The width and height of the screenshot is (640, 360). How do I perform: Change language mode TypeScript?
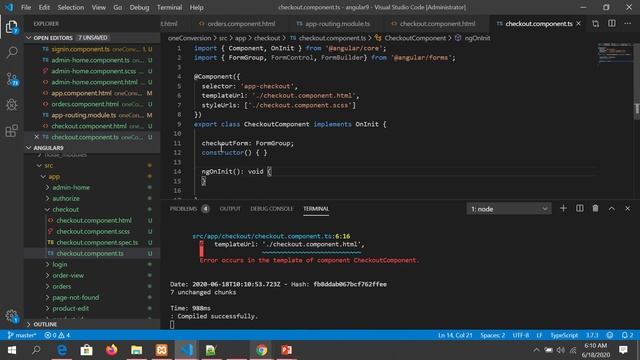coord(564,335)
